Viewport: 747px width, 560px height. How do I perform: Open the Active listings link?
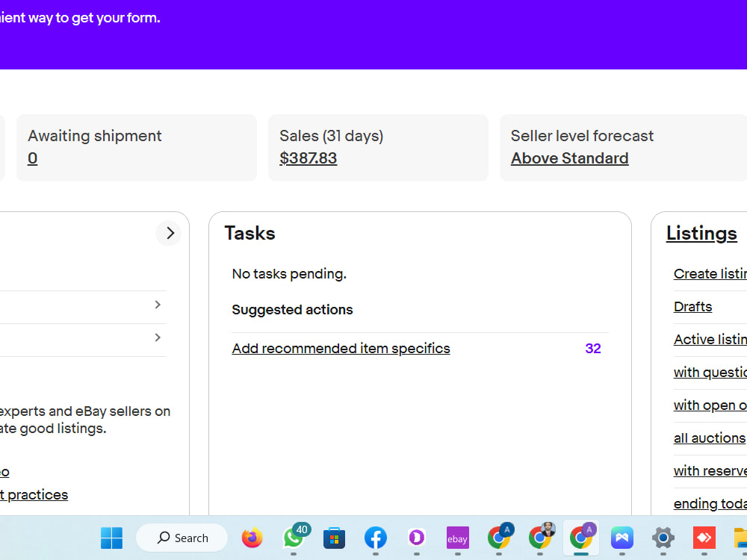(x=710, y=340)
